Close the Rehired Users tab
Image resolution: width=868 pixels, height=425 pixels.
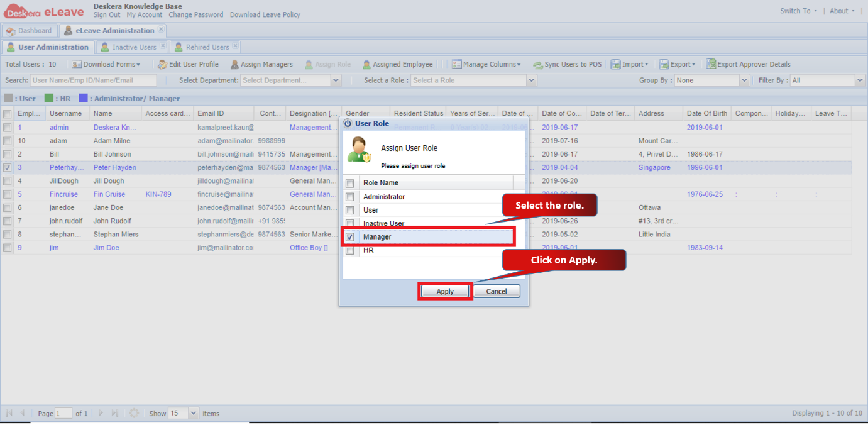click(235, 47)
